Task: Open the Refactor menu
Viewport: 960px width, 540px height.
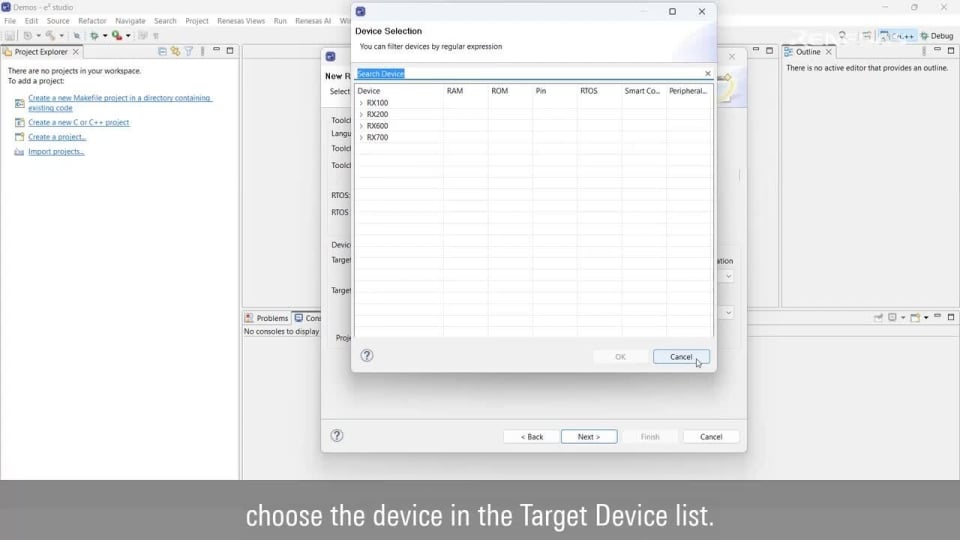Action: tap(92, 21)
